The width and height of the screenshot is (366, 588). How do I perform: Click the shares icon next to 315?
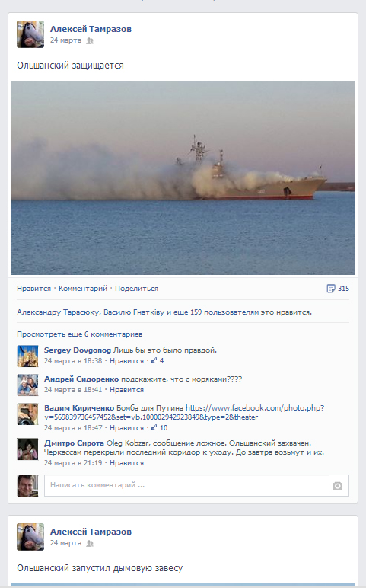330,289
